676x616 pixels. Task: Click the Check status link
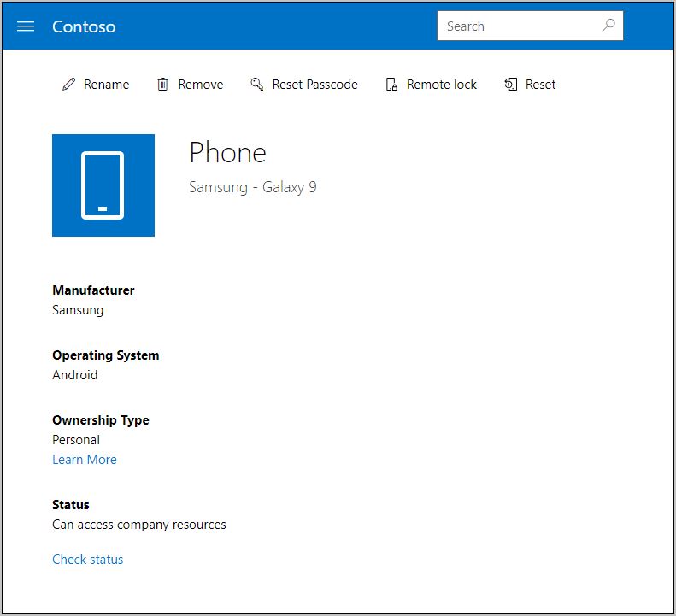coord(87,560)
